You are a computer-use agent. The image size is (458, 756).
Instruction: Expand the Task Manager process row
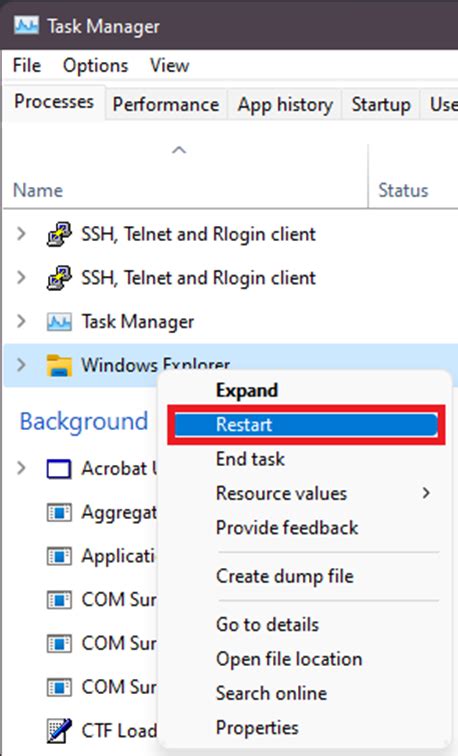tap(21, 322)
